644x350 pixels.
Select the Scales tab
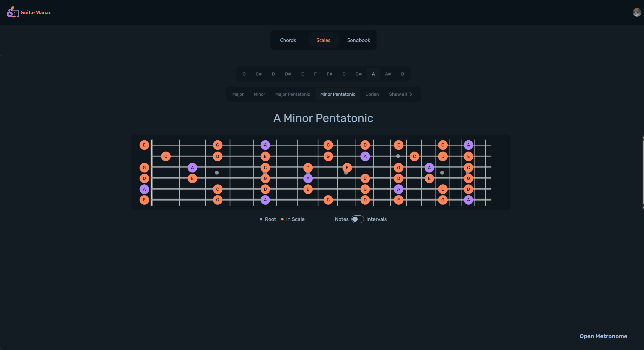[x=323, y=40]
